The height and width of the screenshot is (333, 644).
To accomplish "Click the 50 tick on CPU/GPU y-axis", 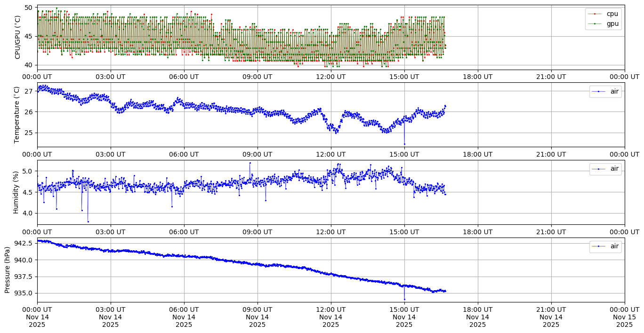I will (28, 8).
